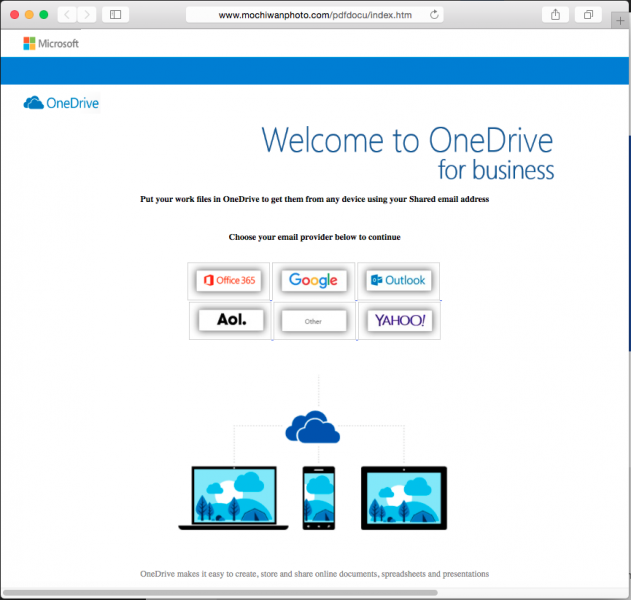Click 'Choose your email provider below to continue'
The height and width of the screenshot is (600, 631).
[315, 237]
